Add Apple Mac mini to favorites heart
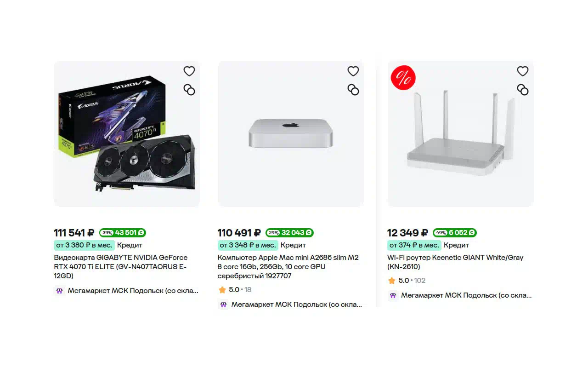Image resolution: width=588 pixels, height=368 pixels. click(x=353, y=71)
